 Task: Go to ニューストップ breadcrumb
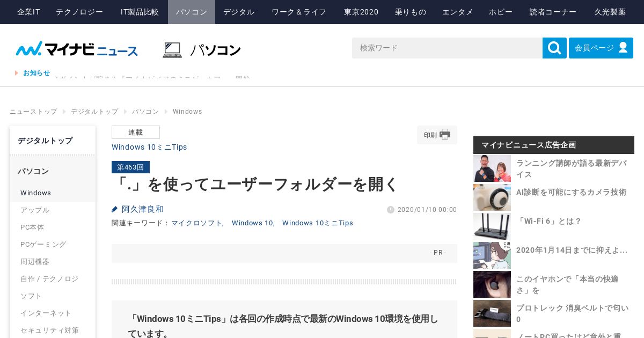tap(33, 112)
